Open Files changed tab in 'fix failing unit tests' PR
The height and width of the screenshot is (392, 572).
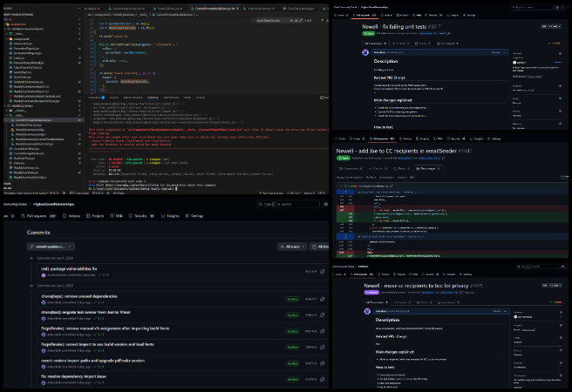click(446, 44)
